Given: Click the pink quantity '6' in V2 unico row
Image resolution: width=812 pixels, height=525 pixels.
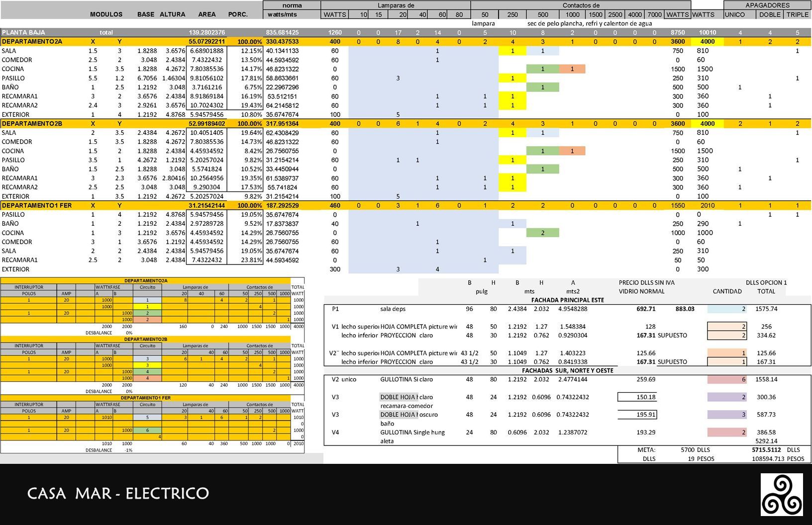Looking at the screenshot, I should pyautogui.click(x=727, y=379).
